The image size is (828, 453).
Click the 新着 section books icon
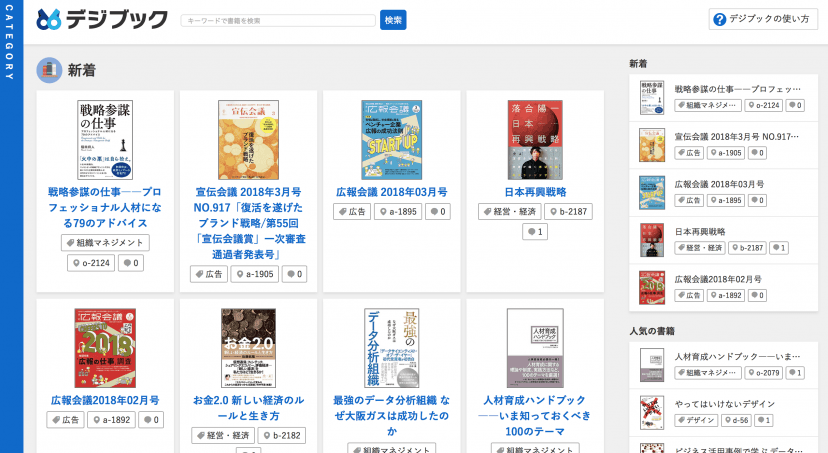pos(49,70)
